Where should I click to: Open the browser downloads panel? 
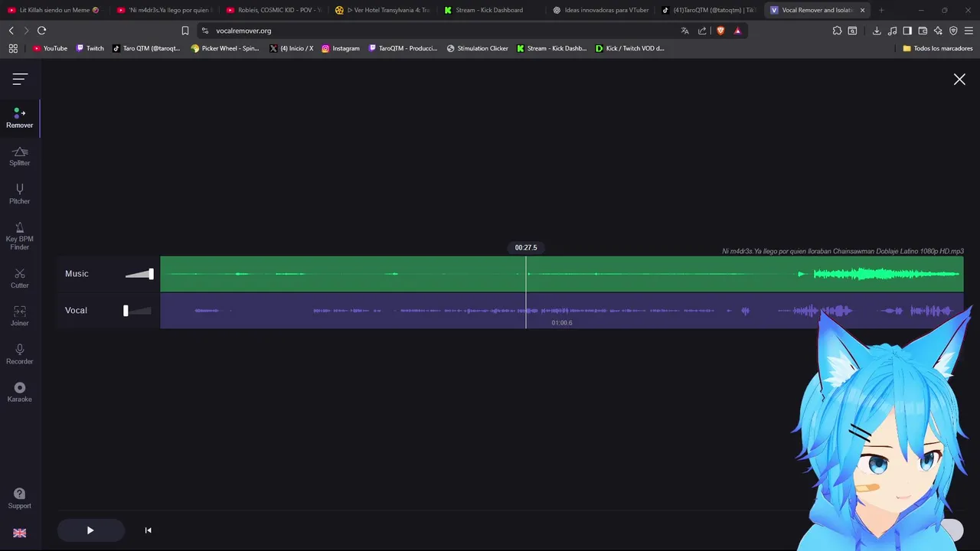(x=877, y=31)
